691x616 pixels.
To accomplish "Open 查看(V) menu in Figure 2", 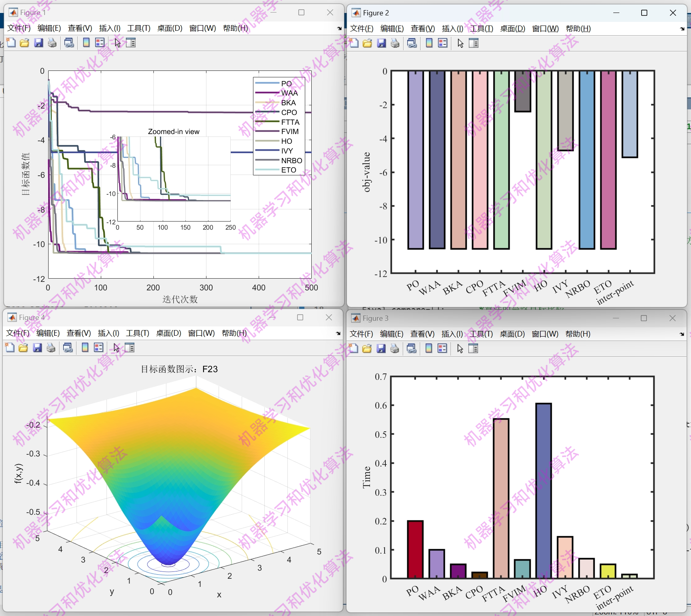I will (x=423, y=28).
